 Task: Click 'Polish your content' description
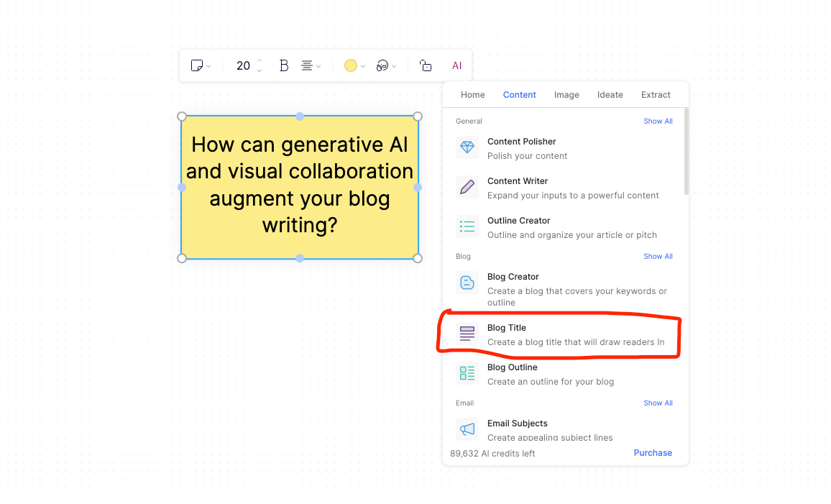click(x=528, y=156)
